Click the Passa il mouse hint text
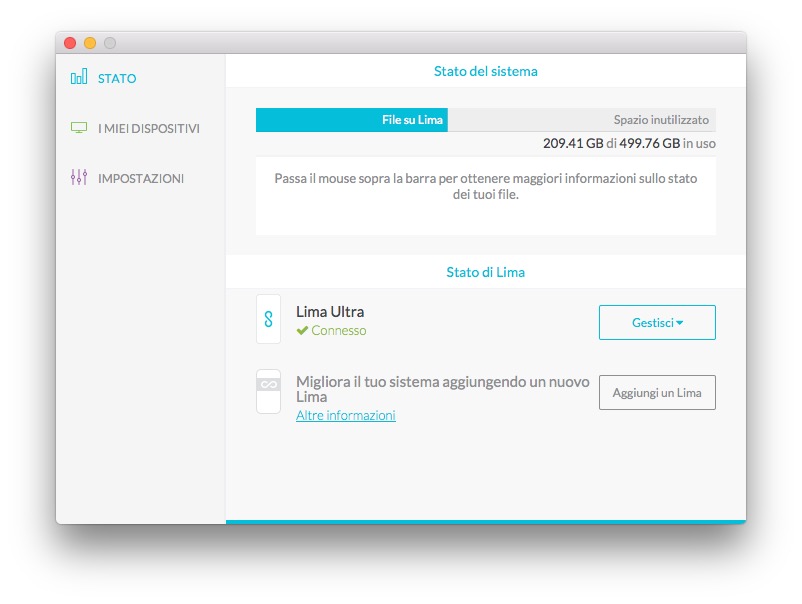 (486, 186)
